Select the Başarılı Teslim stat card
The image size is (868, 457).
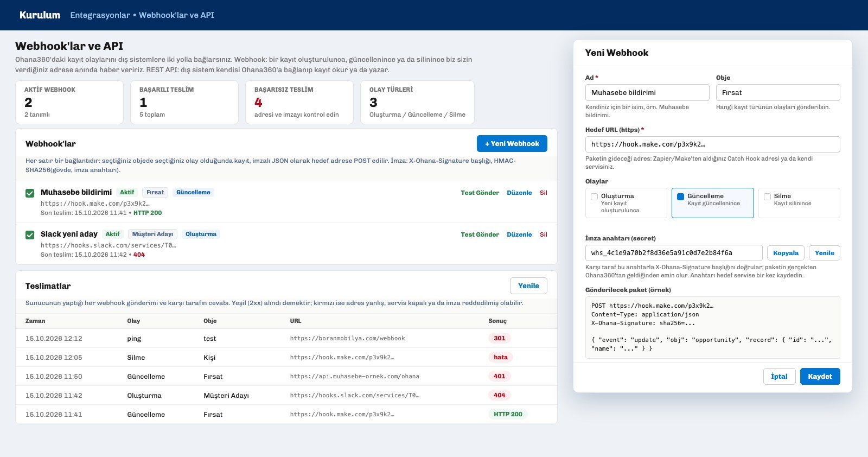[x=184, y=102]
